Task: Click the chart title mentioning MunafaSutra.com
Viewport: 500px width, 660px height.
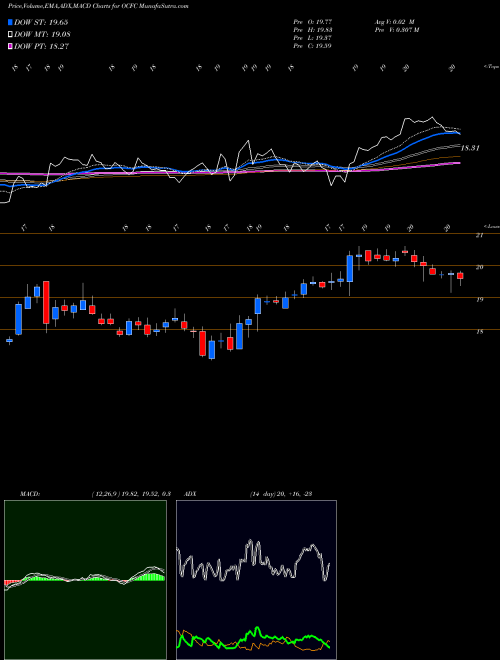Action: (x=98, y=6)
